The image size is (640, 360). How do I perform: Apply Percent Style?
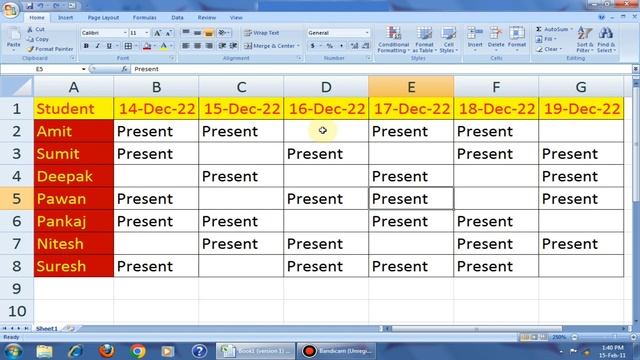pyautogui.click(x=330, y=46)
